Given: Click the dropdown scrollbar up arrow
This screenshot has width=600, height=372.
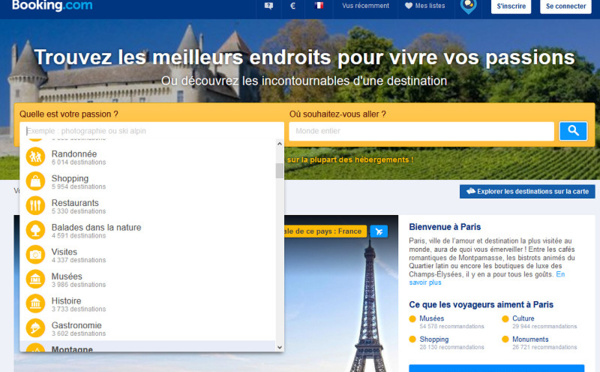Looking at the screenshot, I should pos(279,144).
